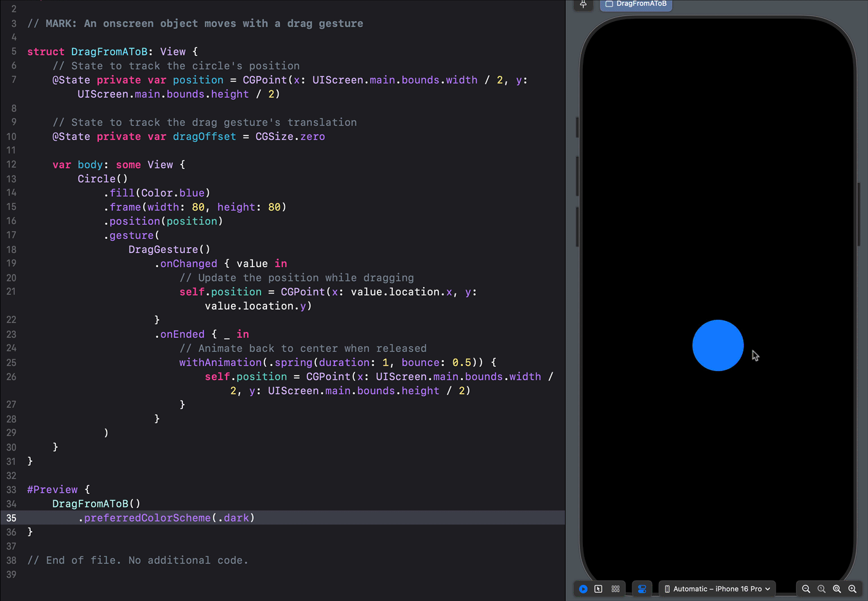The width and height of the screenshot is (868, 601).
Task: Switch canvas to Selectable mode arrow icon
Action: tap(598, 589)
